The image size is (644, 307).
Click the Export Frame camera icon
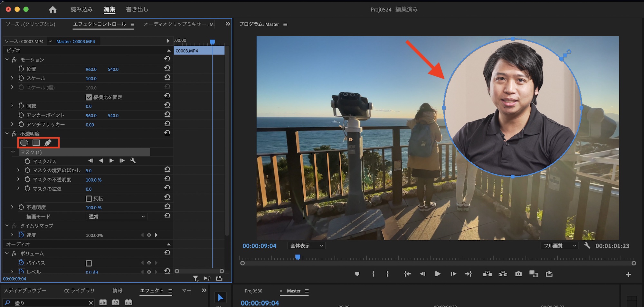tap(518, 274)
